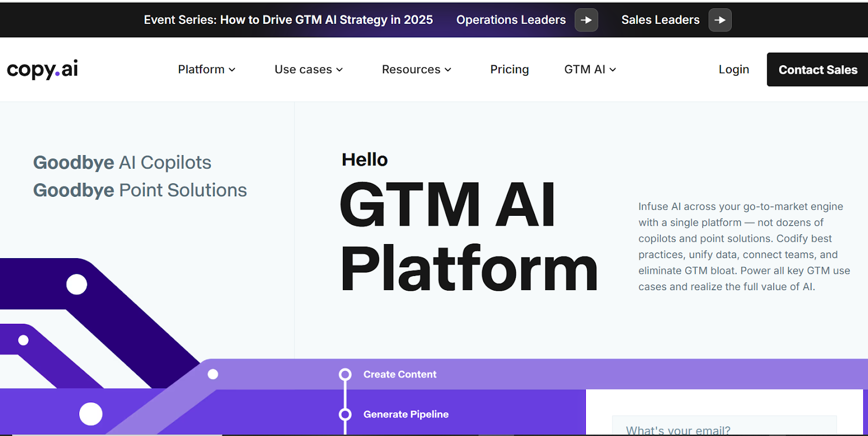Click the 'Goodbye AI Copilots' text
868x436 pixels.
click(122, 162)
